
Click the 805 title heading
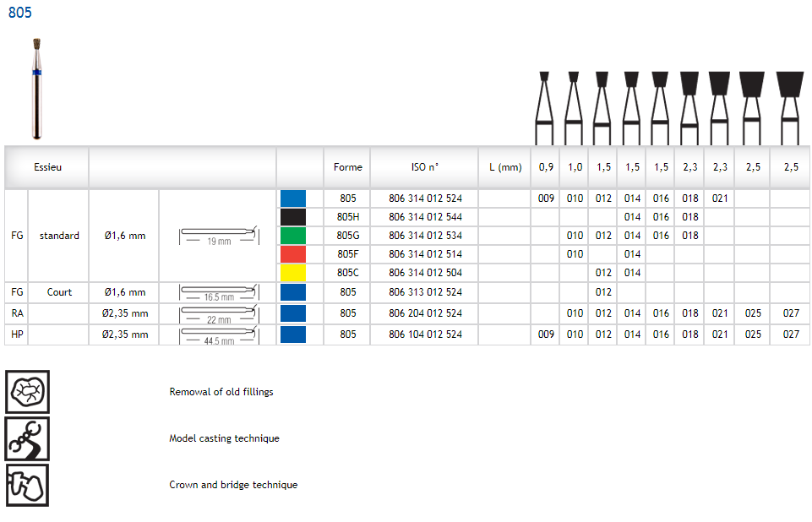tap(20, 13)
